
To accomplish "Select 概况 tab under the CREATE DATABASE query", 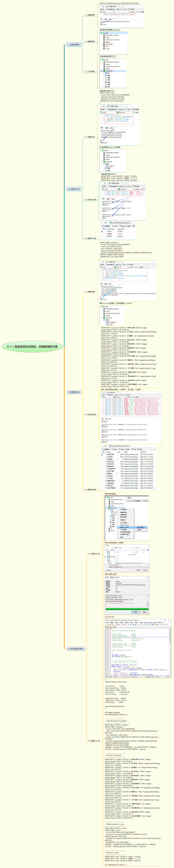I will [x=106, y=20].
